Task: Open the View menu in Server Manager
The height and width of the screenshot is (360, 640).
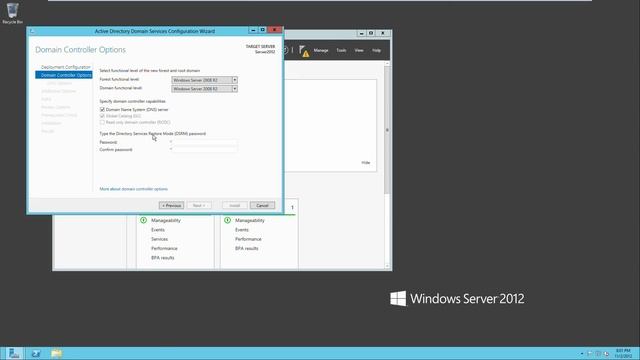Action: tap(359, 50)
